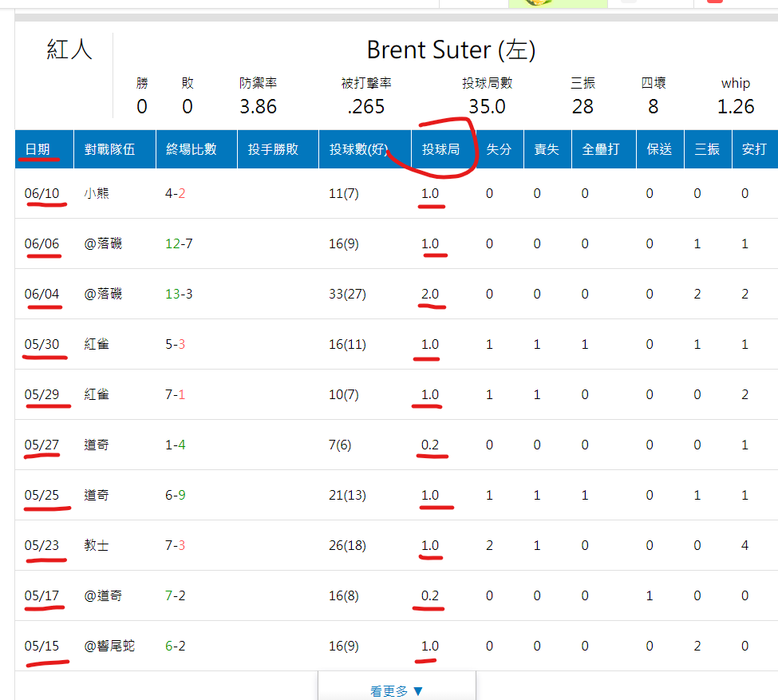Click the 3.86 防禦率 value
This screenshot has width=778, height=700.
258,106
